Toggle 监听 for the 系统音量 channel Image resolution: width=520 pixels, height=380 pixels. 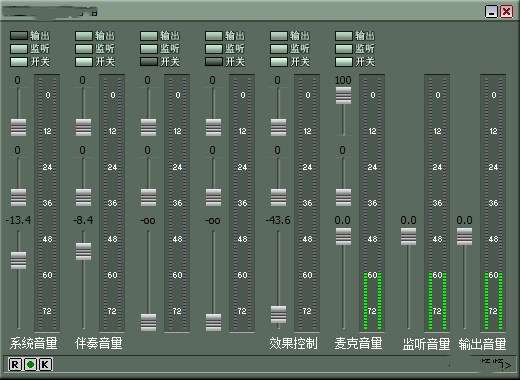(x=19, y=49)
